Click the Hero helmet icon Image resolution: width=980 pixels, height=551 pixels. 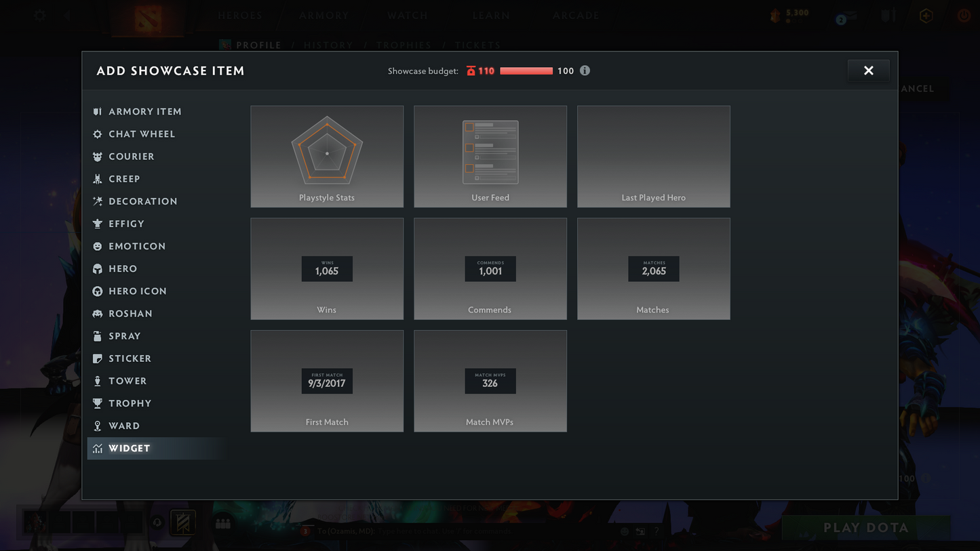click(x=98, y=269)
